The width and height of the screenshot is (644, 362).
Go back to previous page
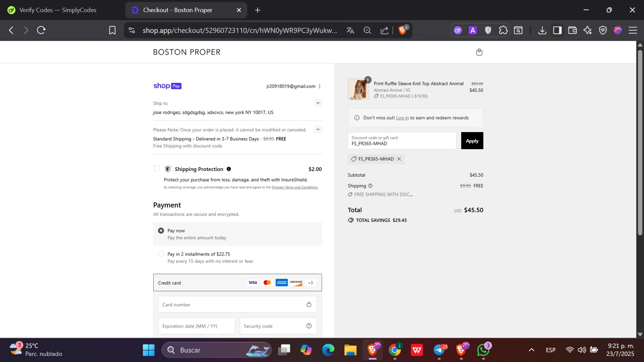click(x=11, y=30)
